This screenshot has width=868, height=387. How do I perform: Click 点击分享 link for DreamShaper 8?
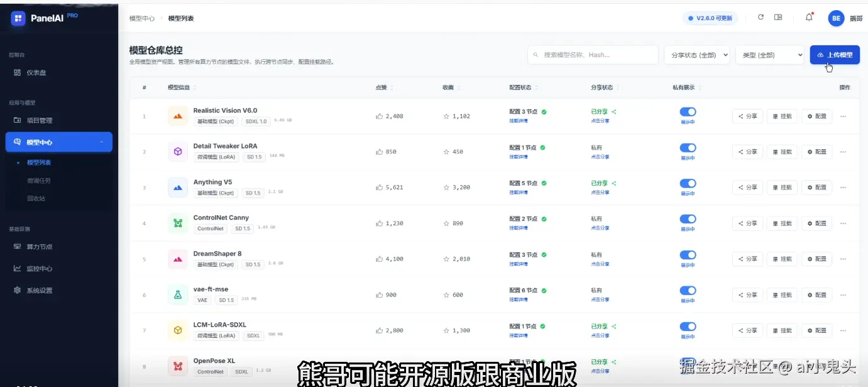point(600,264)
